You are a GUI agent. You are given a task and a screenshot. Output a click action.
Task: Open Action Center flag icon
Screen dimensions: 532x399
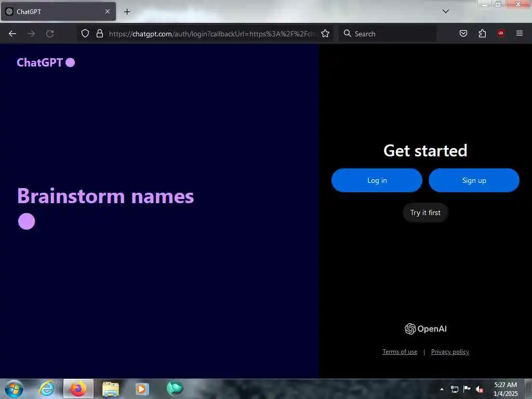pyautogui.click(x=467, y=389)
